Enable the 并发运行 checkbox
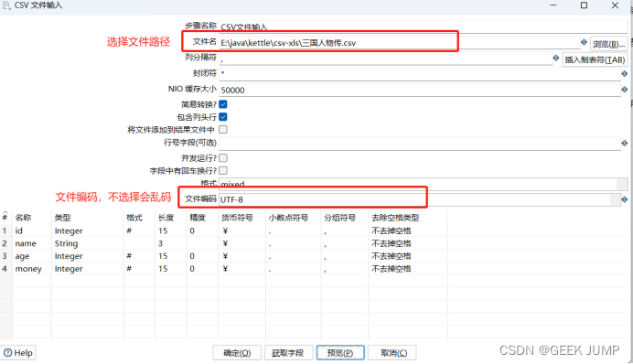 (x=223, y=158)
